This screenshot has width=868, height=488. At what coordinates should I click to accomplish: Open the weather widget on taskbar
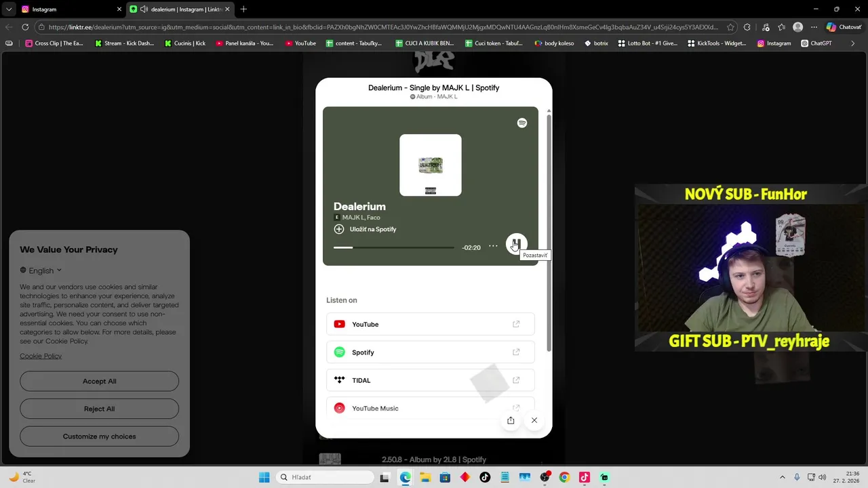[21, 477]
